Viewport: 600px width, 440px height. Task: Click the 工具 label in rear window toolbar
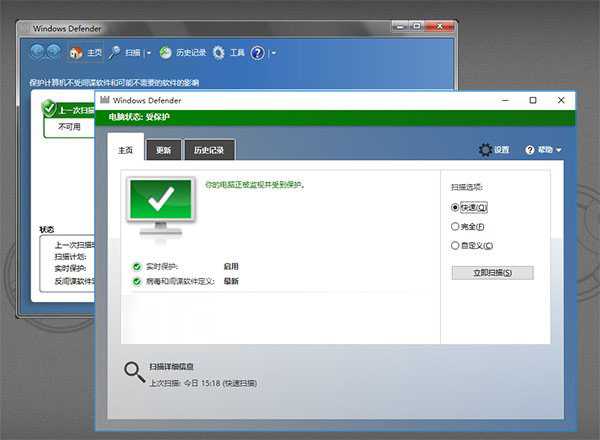pos(237,52)
